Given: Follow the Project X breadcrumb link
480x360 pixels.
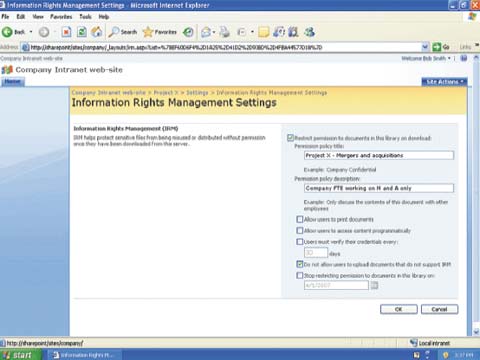Looking at the screenshot, I should 166,92.
